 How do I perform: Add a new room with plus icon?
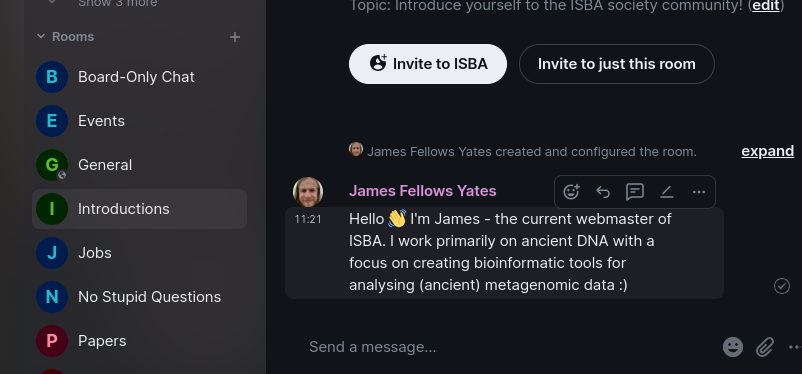(235, 37)
